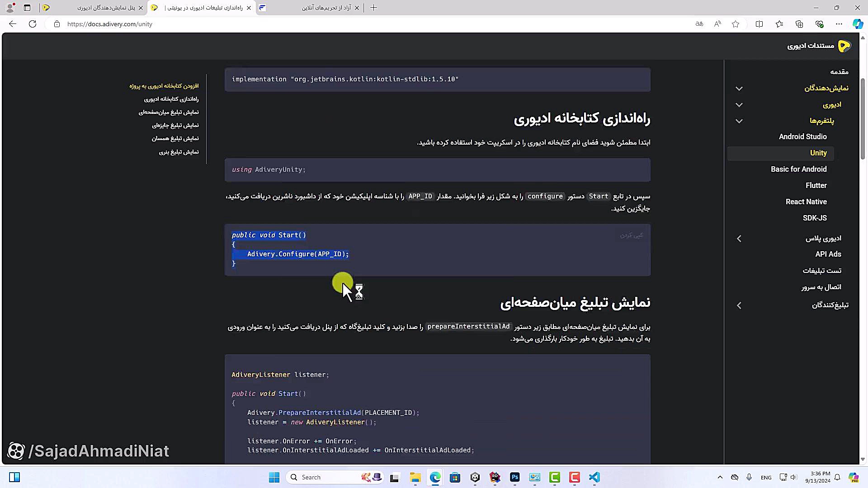Click the address bar URL docs.adivery.com/unity
Screen dimensions: 868x488
click(110, 24)
